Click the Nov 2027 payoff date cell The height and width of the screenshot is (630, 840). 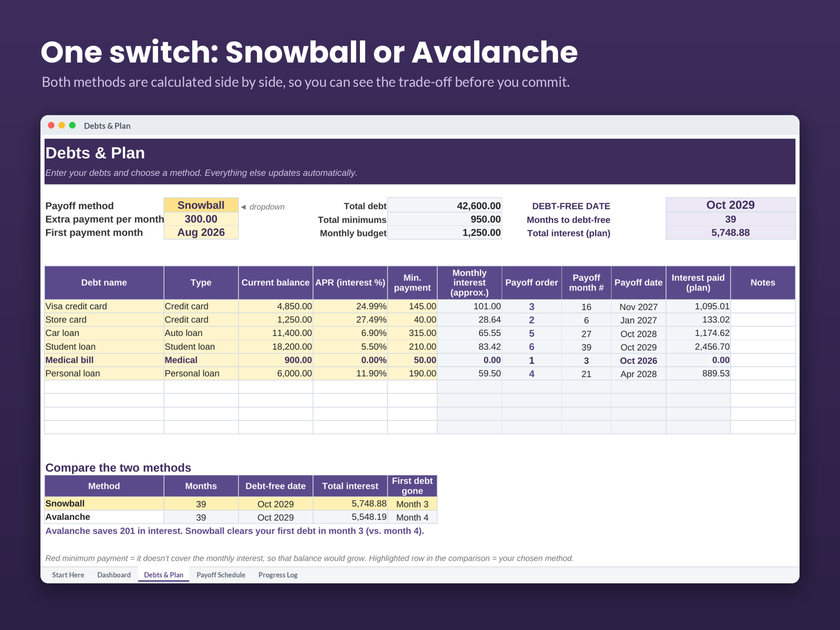pos(638,306)
